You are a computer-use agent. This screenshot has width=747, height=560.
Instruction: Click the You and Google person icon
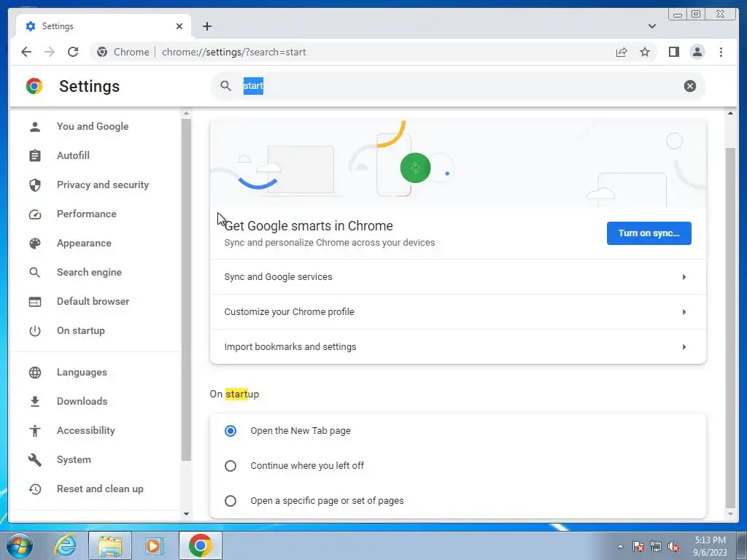pyautogui.click(x=35, y=127)
